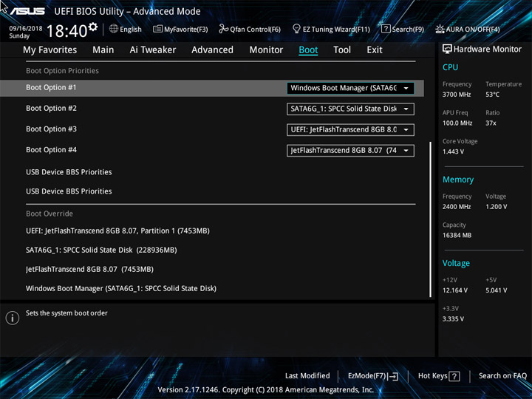This screenshot has height=399, width=532.
Task: Select the Boot tab
Action: 308,50
